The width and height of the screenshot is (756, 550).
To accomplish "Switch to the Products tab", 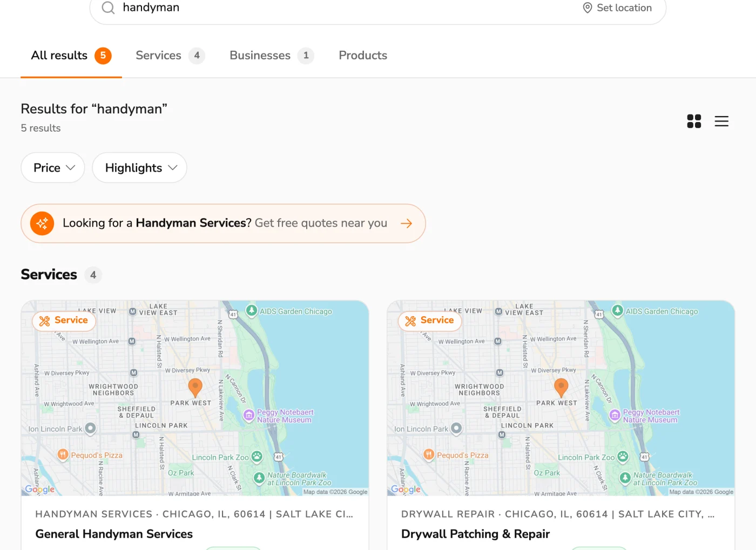I will pos(363,56).
